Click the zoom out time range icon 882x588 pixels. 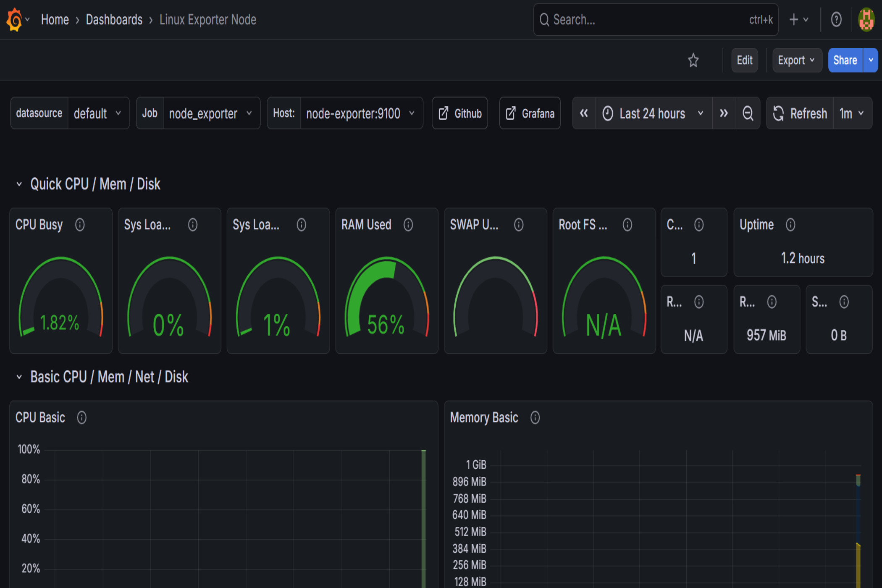pos(748,113)
